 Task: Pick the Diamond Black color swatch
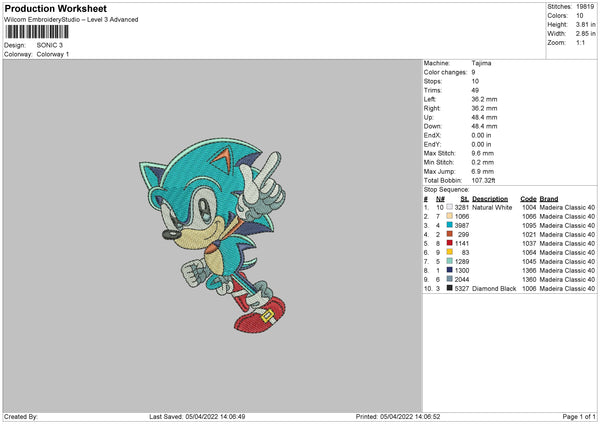pyautogui.click(x=450, y=288)
